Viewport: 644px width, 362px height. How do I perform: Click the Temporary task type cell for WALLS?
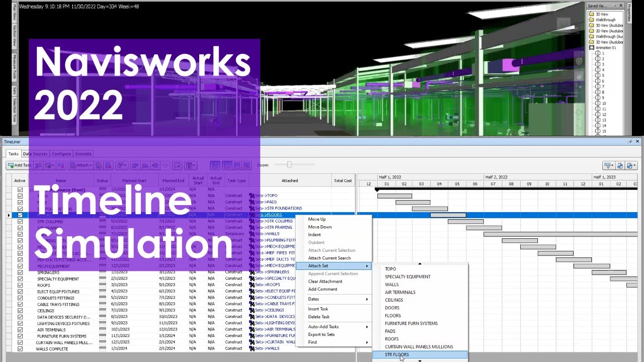[x=234, y=234]
